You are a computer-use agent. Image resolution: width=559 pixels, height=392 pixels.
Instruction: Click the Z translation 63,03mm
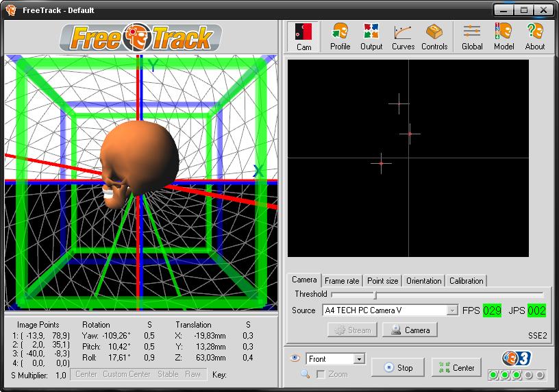[211, 358]
